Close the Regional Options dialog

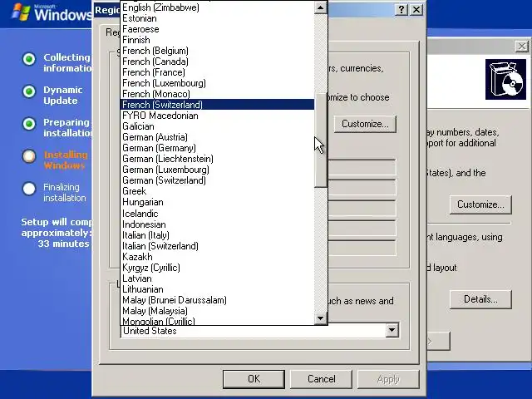[x=416, y=9]
